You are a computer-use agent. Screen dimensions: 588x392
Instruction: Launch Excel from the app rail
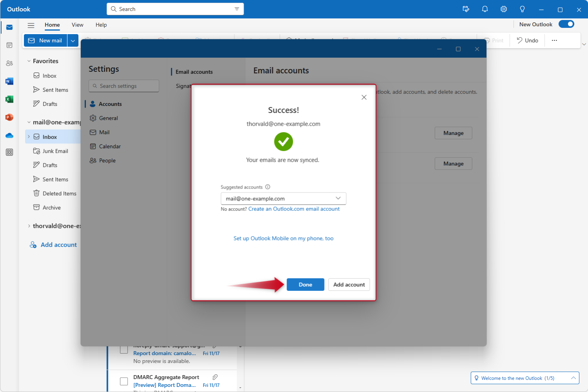point(9,99)
